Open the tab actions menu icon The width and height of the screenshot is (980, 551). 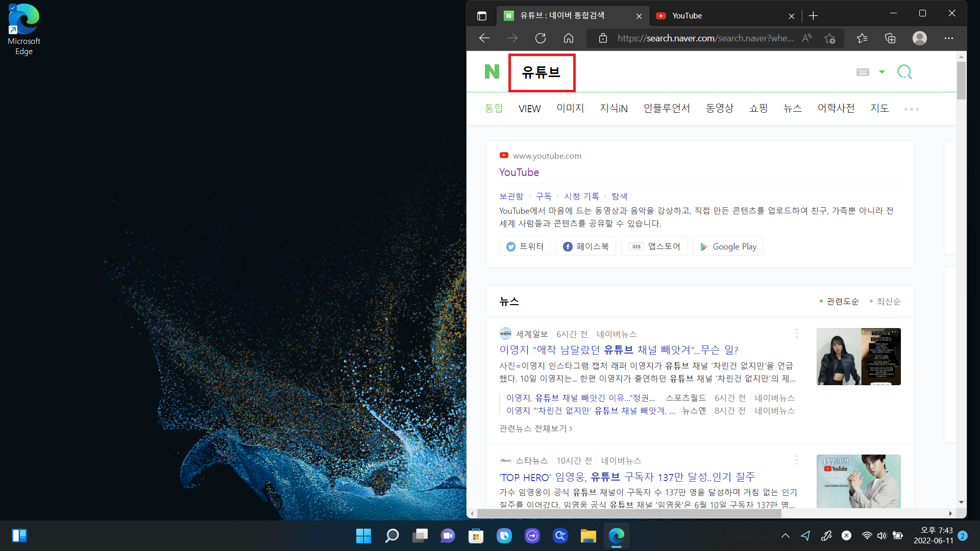[481, 16]
